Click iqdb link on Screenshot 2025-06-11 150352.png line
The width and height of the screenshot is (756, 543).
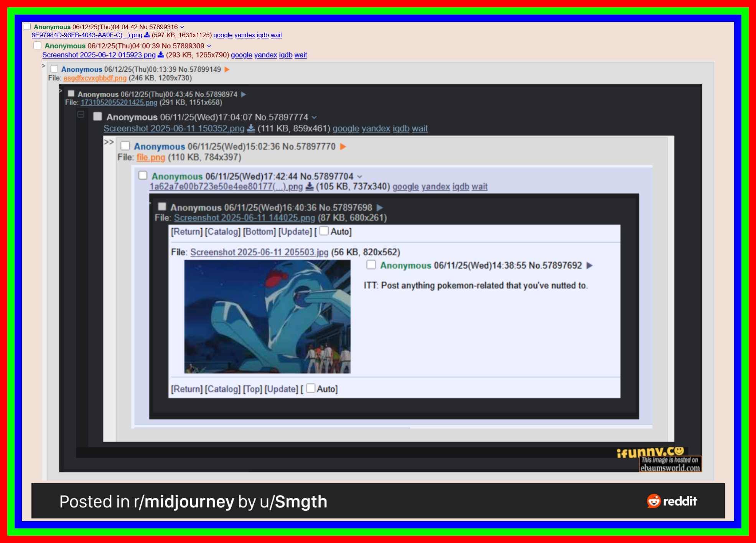tap(401, 128)
